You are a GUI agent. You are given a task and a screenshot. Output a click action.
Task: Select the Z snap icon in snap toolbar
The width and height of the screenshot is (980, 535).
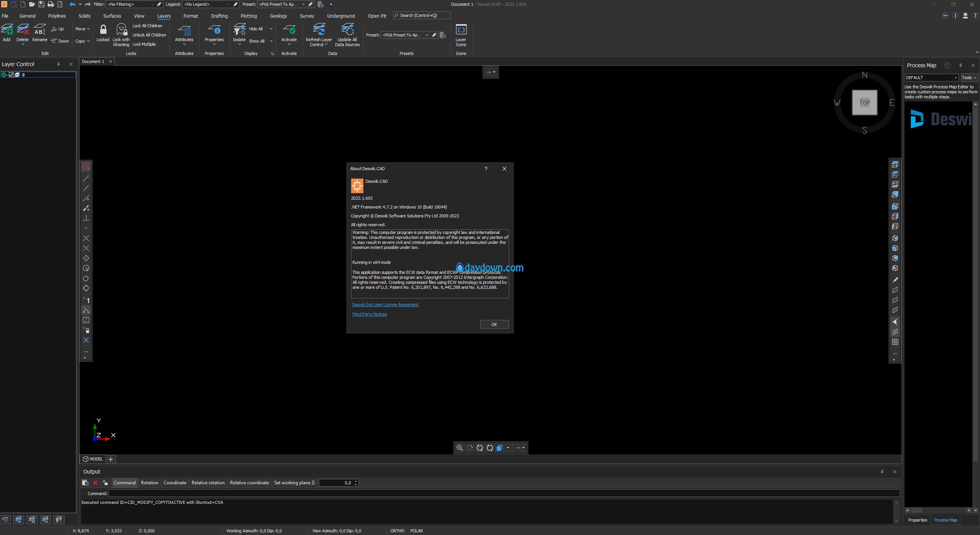coord(86,320)
